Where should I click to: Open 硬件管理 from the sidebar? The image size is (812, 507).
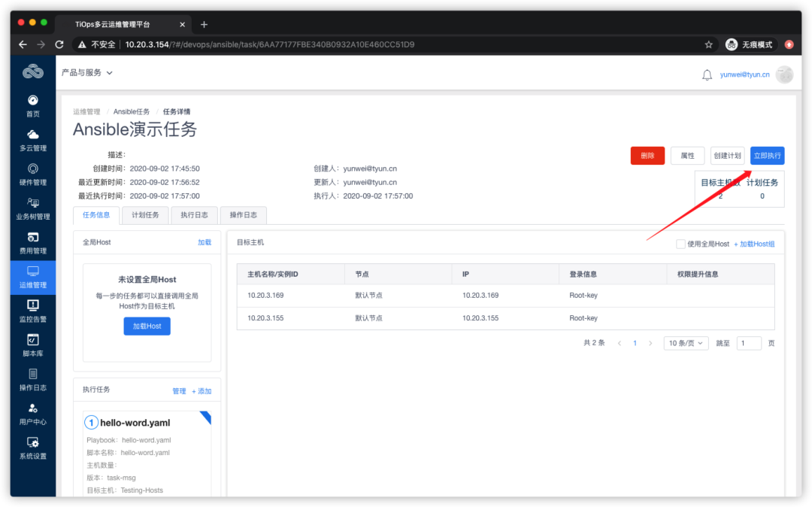32,174
